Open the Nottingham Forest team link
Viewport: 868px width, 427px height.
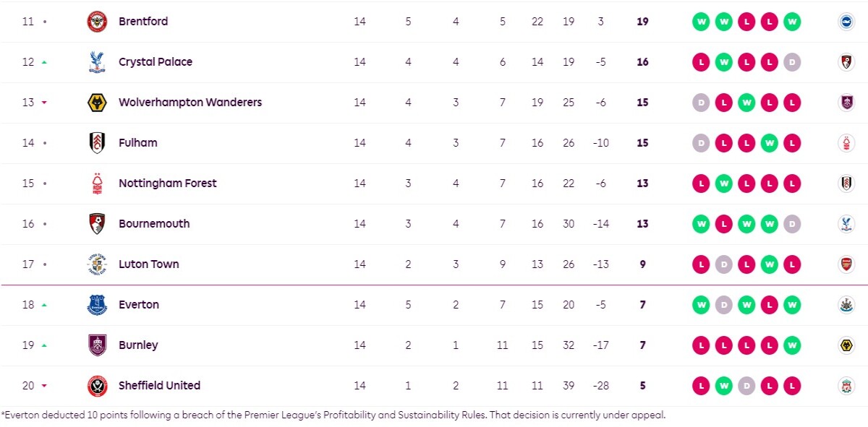[168, 184]
